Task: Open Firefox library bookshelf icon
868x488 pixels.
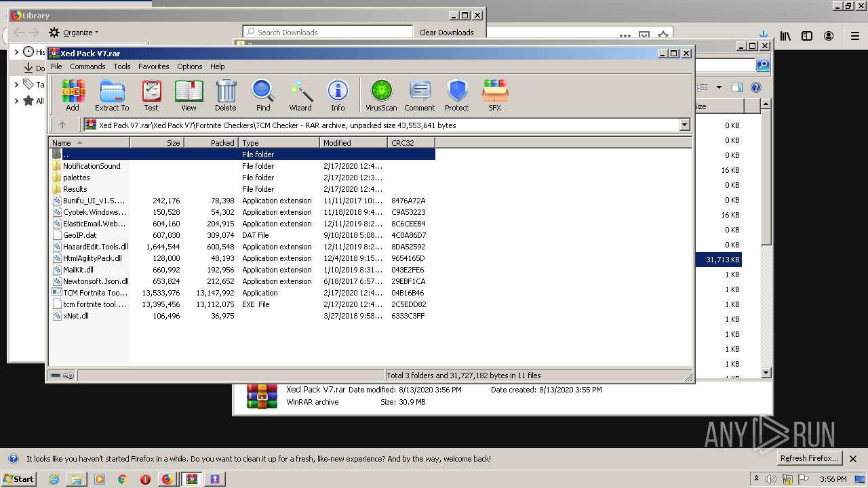Action: point(785,36)
